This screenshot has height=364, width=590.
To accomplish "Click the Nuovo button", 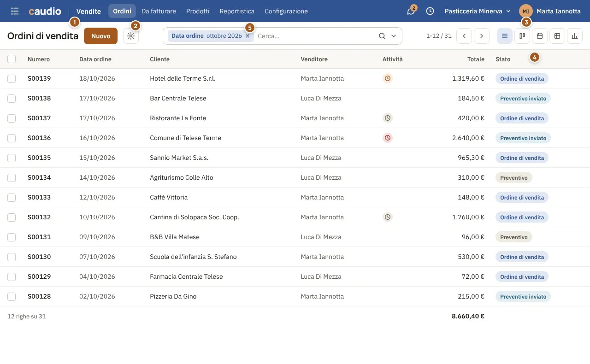I will click(101, 36).
